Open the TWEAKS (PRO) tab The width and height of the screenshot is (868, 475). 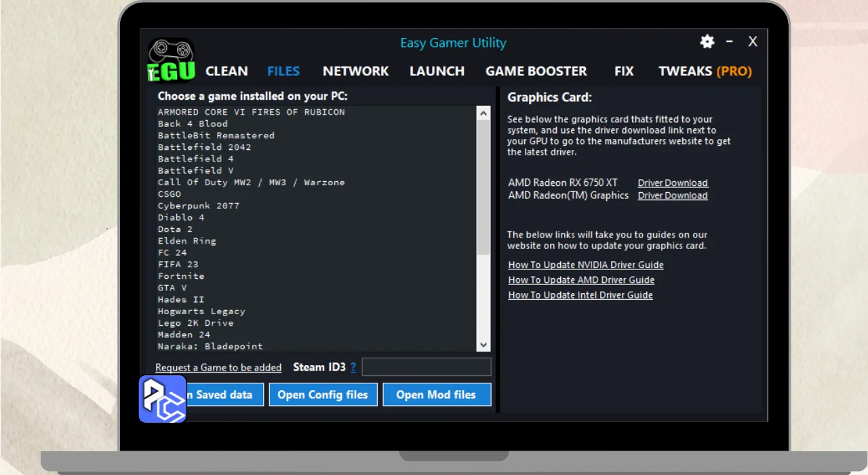coord(705,71)
